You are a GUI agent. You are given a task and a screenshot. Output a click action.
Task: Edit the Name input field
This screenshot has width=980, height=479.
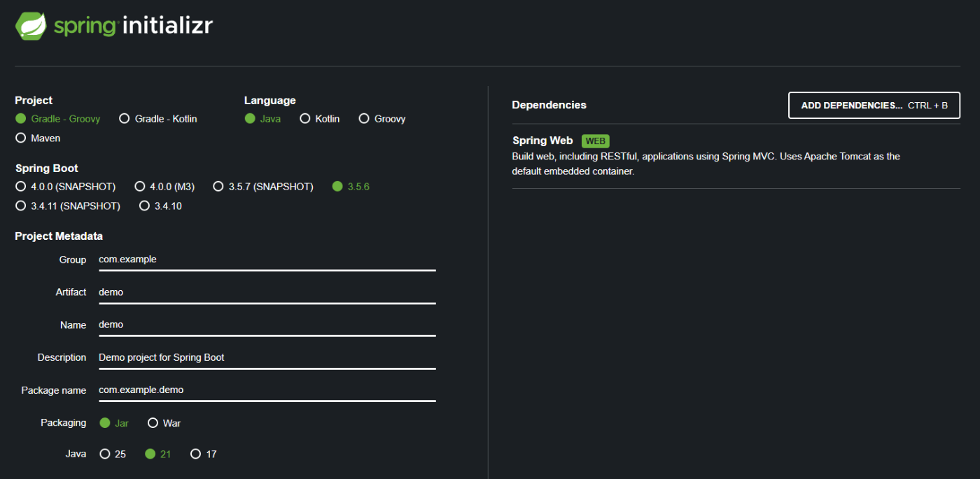267,325
